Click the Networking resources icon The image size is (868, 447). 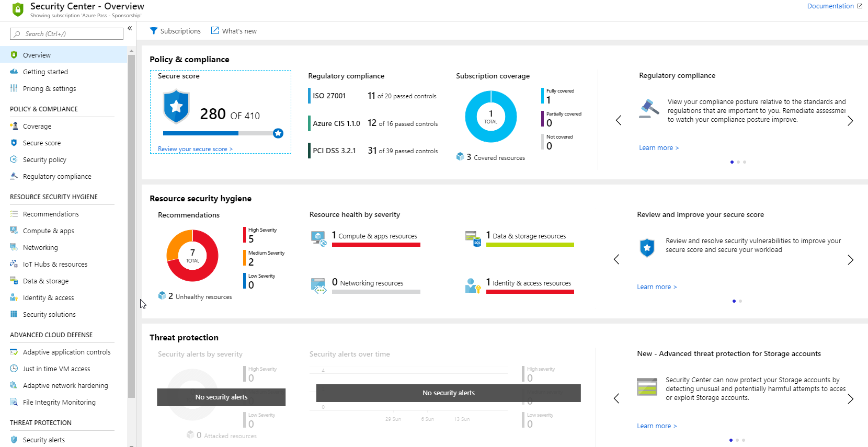(x=318, y=285)
